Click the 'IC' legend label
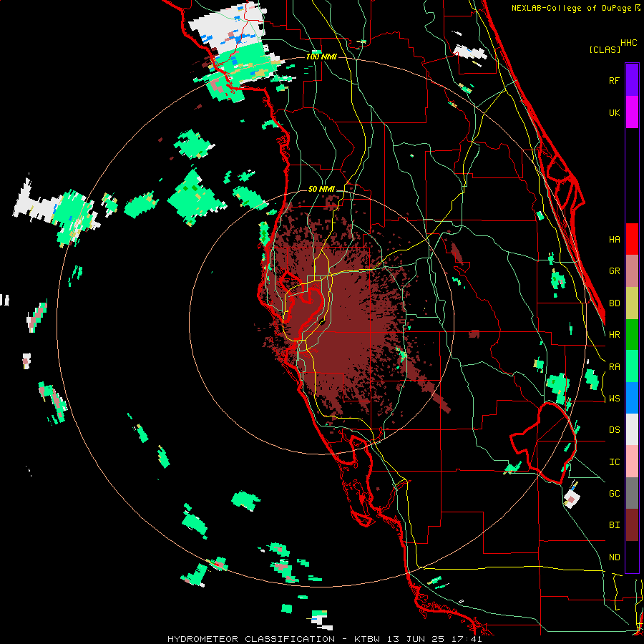 pyautogui.click(x=614, y=462)
